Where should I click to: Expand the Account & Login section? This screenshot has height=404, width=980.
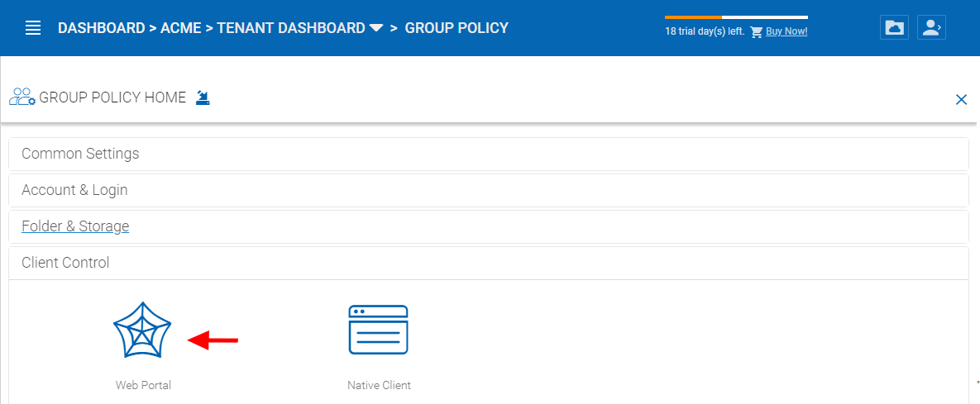pos(489,190)
